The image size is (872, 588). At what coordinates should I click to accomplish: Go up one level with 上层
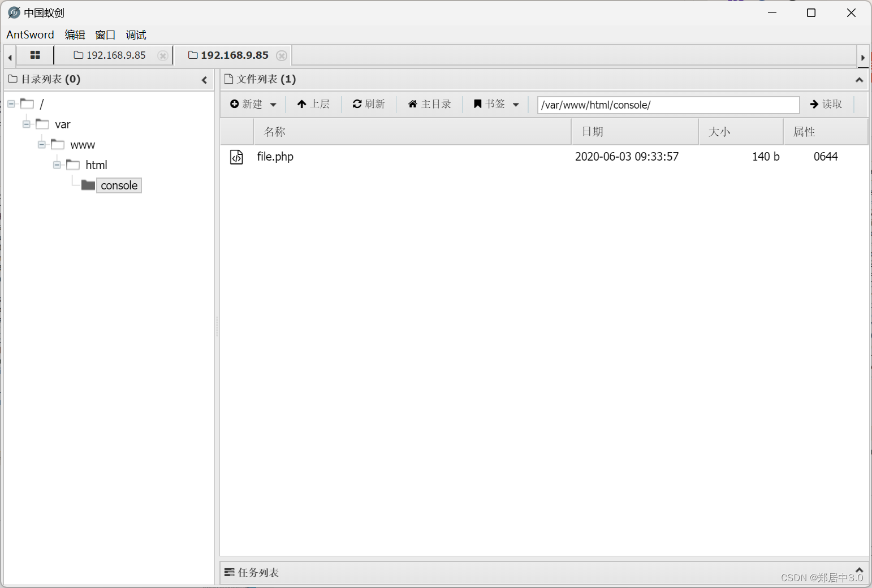point(313,104)
